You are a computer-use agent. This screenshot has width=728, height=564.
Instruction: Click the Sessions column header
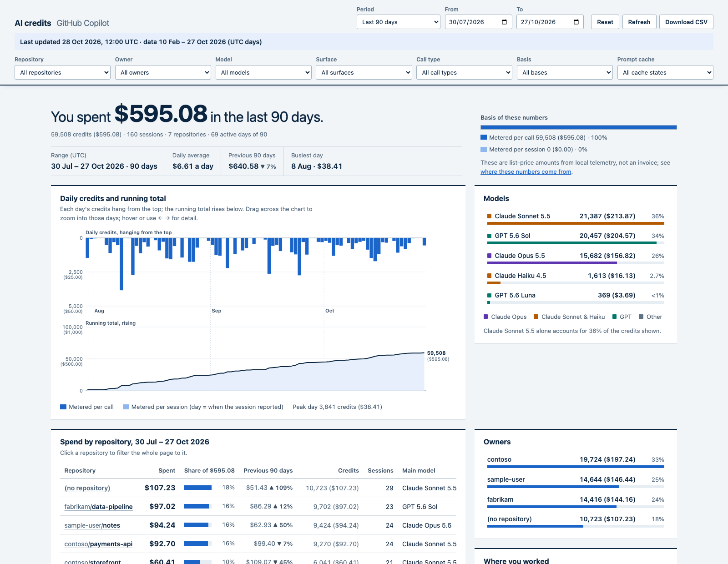(380, 470)
